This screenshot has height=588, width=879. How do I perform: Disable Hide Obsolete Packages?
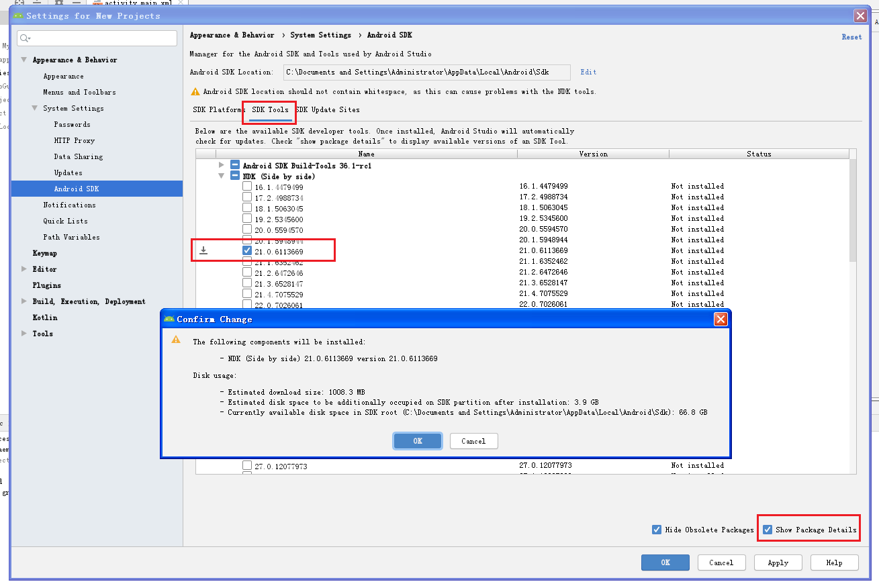click(657, 530)
